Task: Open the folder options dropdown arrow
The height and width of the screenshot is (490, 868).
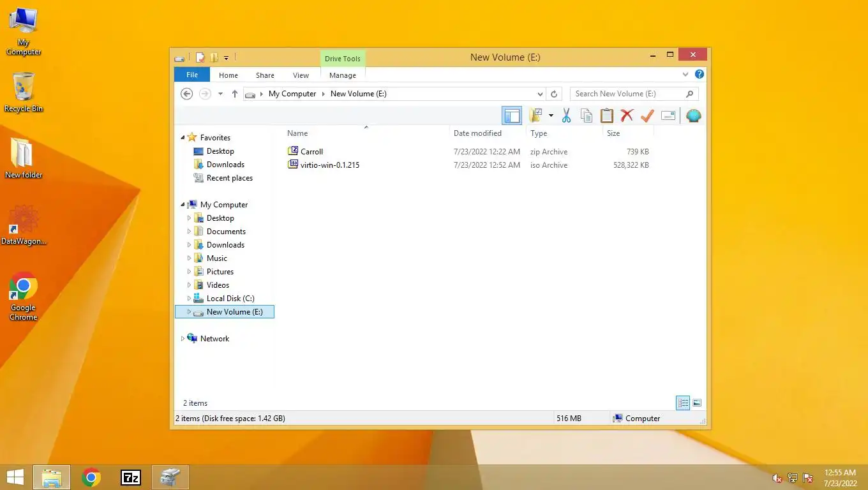Action: coord(551,115)
